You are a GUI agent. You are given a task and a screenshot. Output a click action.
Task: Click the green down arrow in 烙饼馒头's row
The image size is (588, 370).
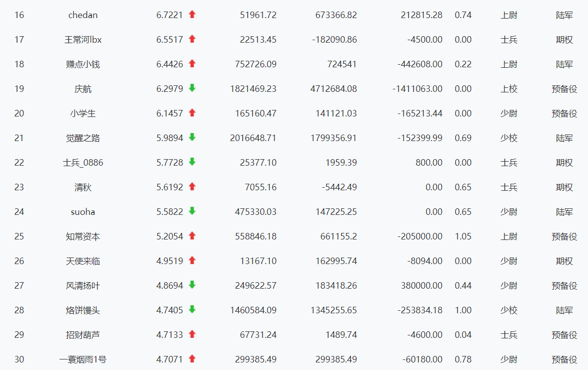(192, 310)
